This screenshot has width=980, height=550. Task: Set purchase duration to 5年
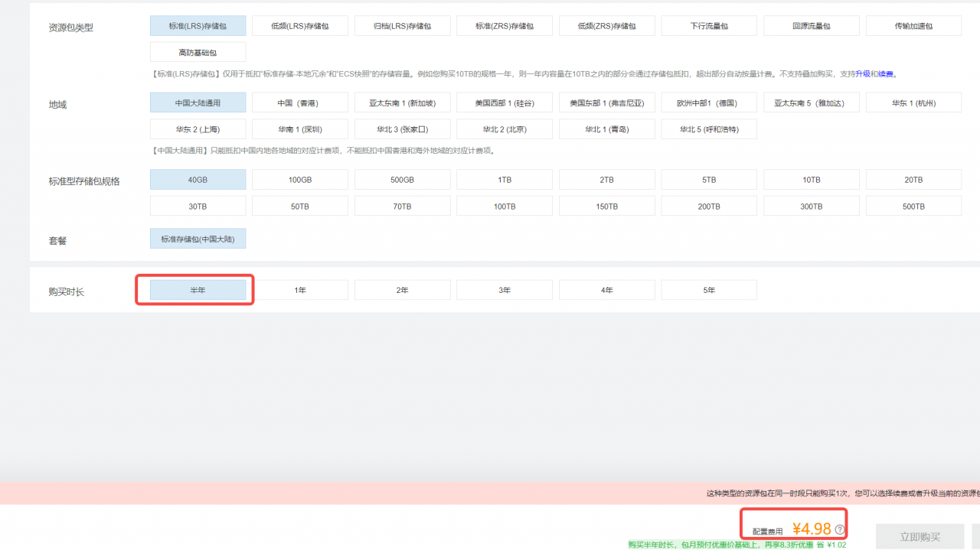pyautogui.click(x=709, y=290)
